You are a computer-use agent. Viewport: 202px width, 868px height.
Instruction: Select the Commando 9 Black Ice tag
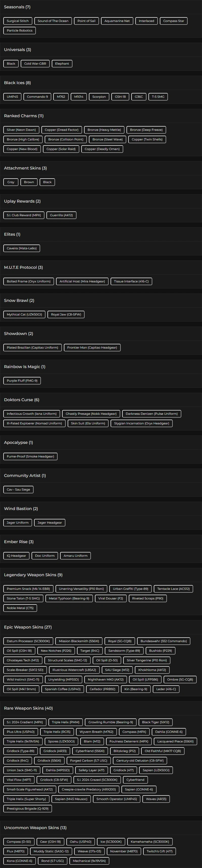coord(37,97)
